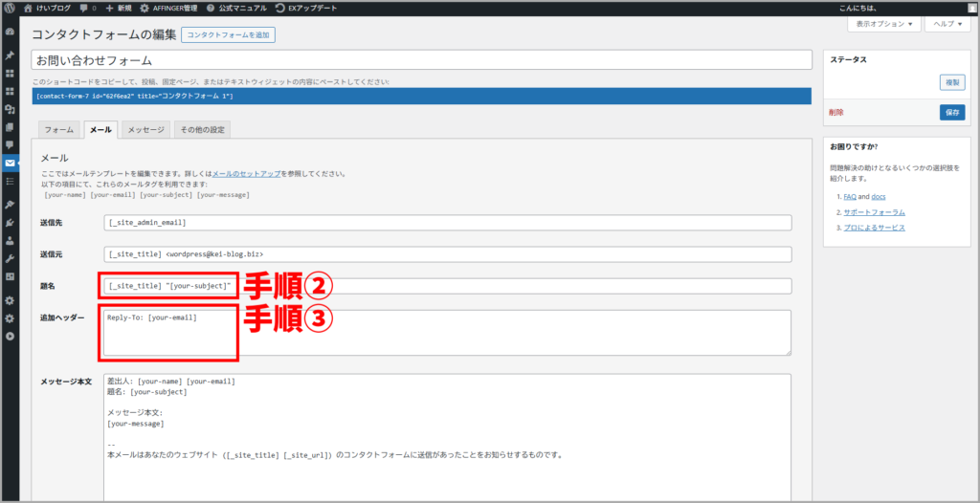Image resolution: width=980 pixels, height=503 pixels.
Task: Open Posts via the pushpin sidebar icon
Action: 10,55
